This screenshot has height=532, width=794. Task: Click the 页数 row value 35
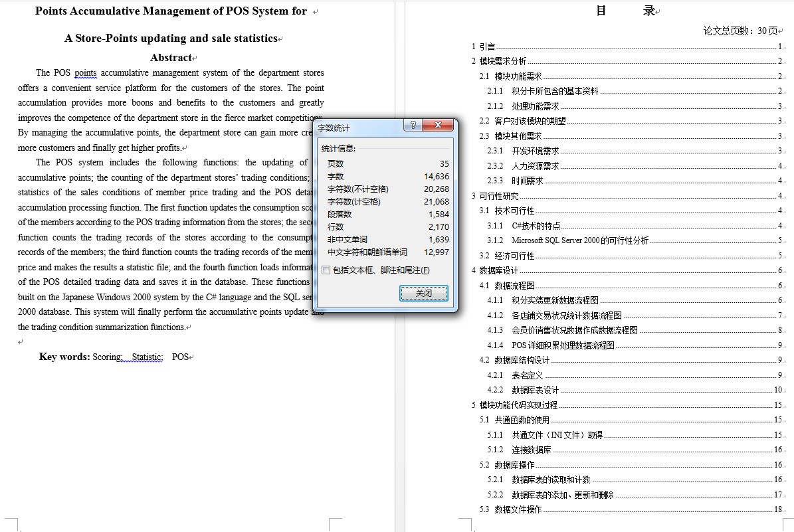[x=444, y=163]
